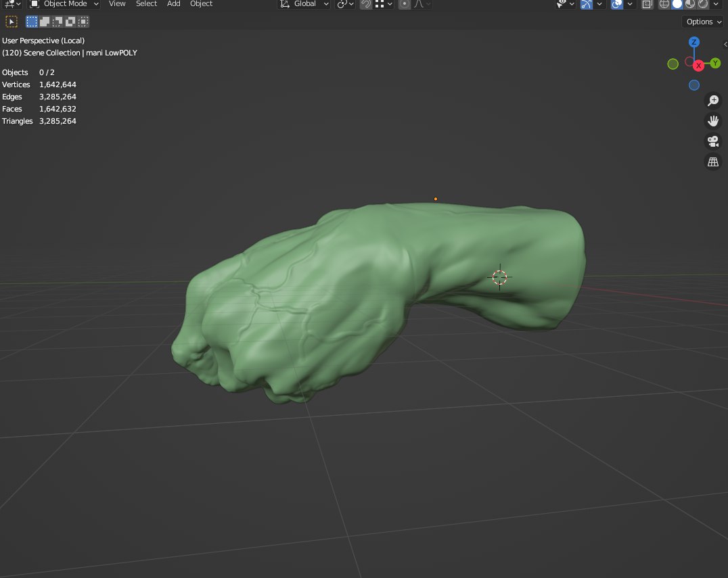Expand the sidebar arrow at right edge

(725, 45)
